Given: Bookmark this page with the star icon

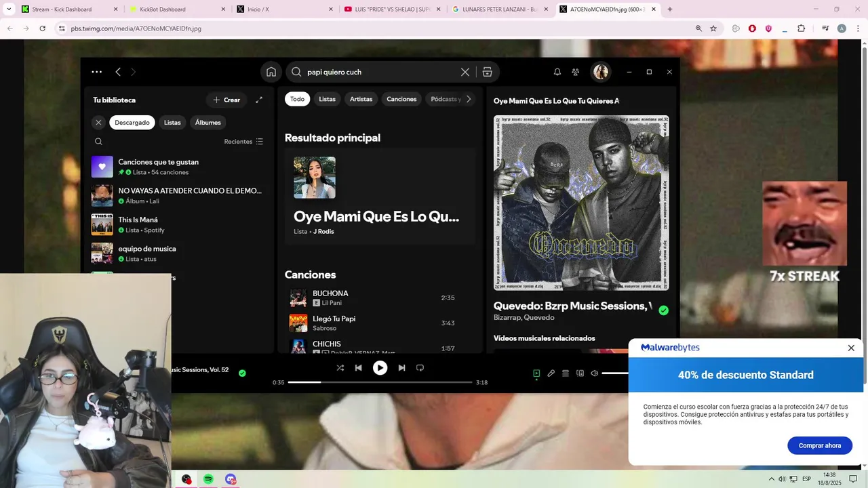Looking at the screenshot, I should (713, 28).
